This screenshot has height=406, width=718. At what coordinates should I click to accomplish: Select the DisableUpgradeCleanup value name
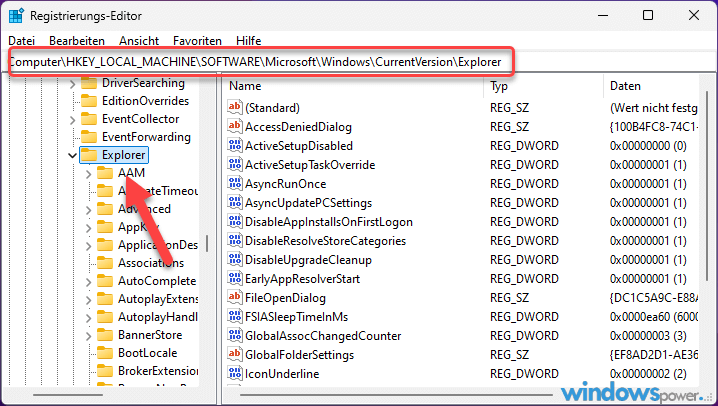(308, 260)
